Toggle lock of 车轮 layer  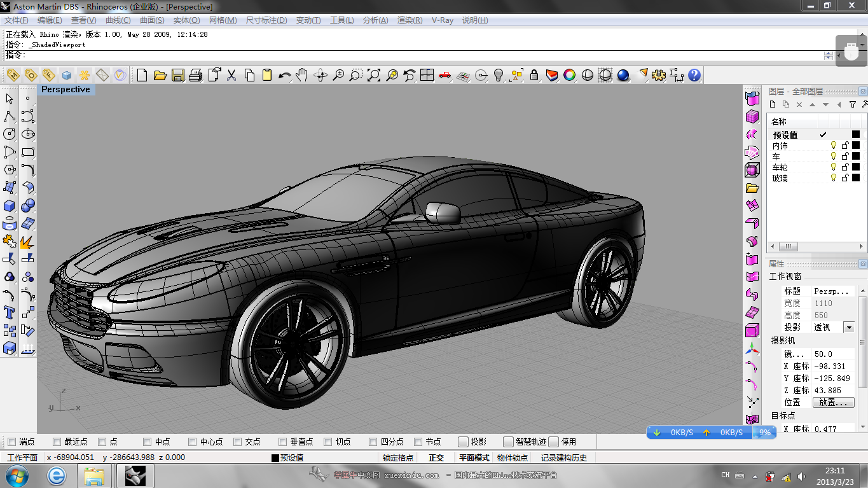click(x=845, y=167)
